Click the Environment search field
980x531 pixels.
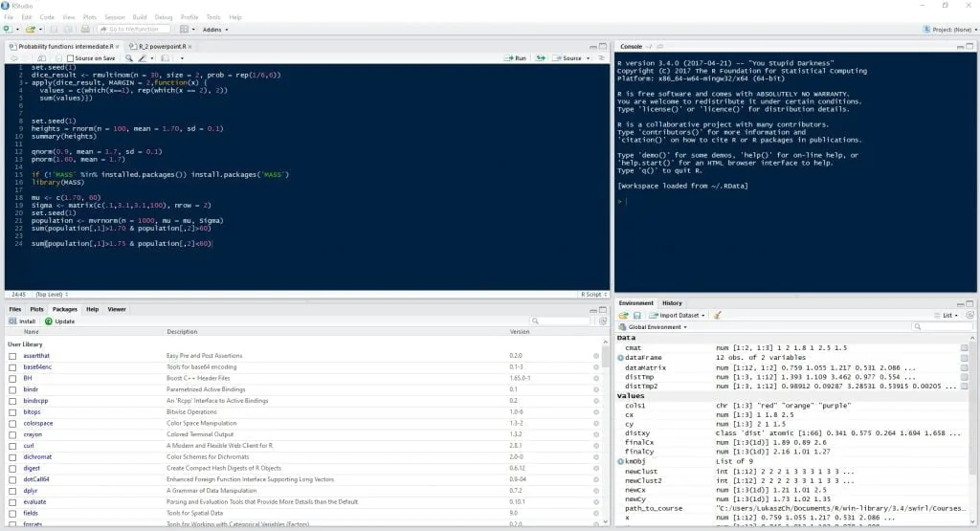(943, 327)
